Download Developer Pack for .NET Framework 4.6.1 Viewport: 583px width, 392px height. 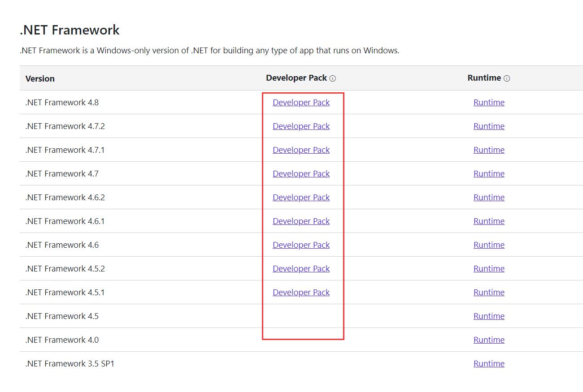(301, 221)
